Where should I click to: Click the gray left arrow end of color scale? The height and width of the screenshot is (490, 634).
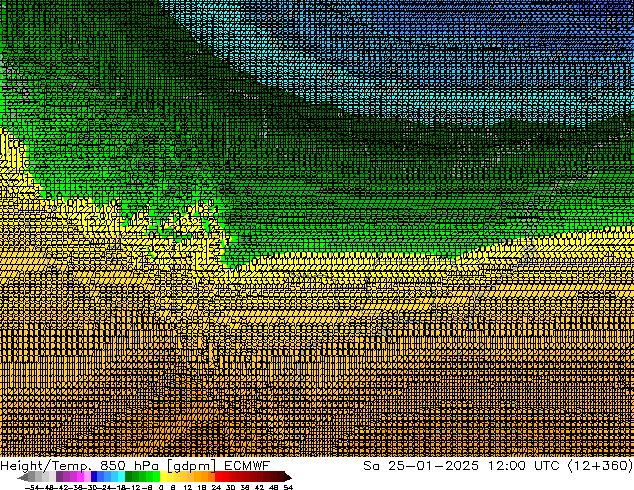pyautogui.click(x=23, y=477)
